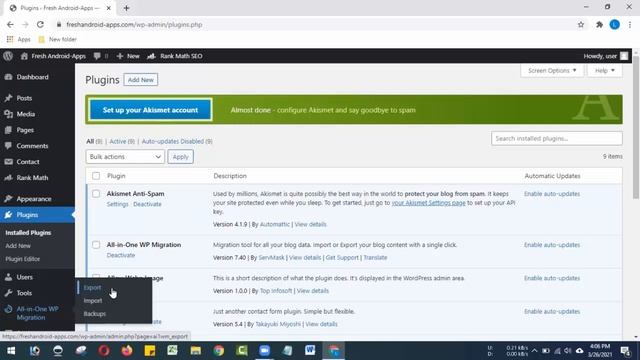Open Plugin Editor submenu item
This screenshot has height=360, width=640.
click(x=23, y=259)
